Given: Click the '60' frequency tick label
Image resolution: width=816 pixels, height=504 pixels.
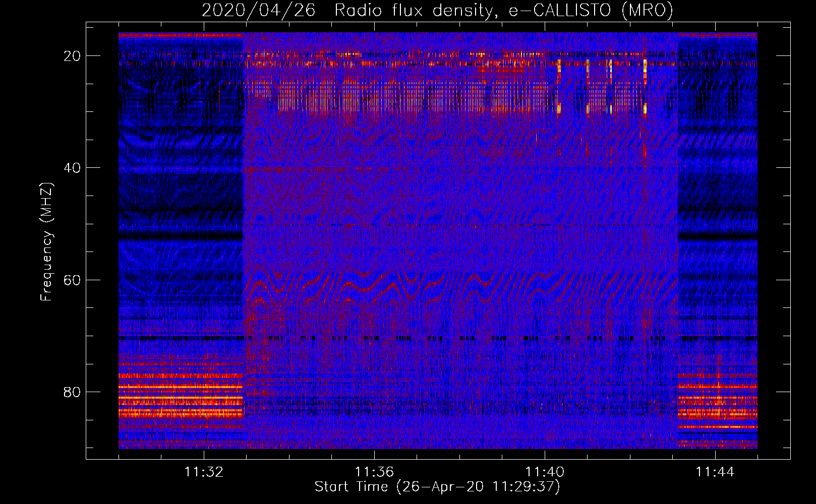Looking at the screenshot, I should pyautogui.click(x=72, y=280).
